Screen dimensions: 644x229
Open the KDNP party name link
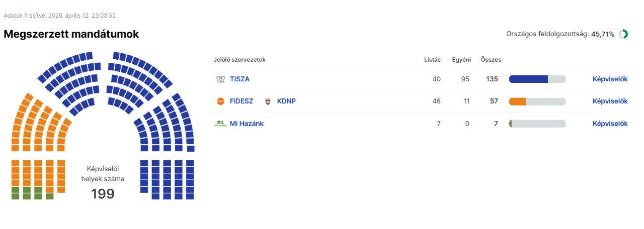(286, 101)
